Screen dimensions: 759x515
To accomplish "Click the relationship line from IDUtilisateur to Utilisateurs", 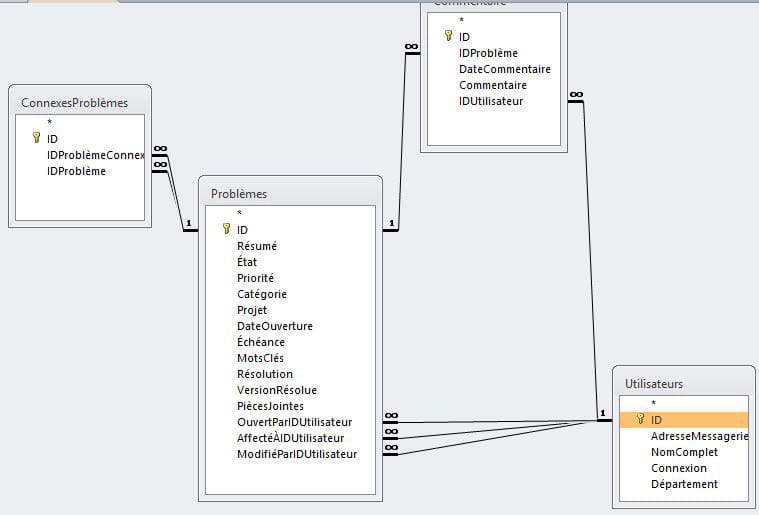I will tap(591, 261).
